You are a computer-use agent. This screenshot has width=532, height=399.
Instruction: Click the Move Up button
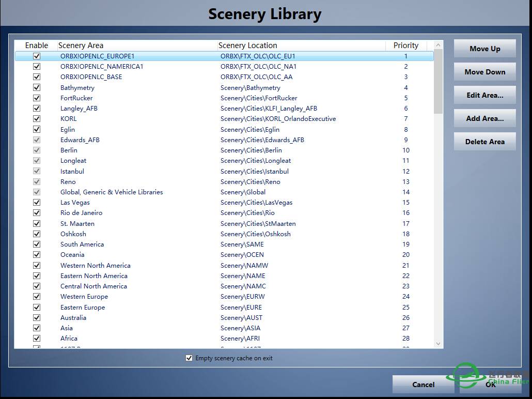click(484, 49)
